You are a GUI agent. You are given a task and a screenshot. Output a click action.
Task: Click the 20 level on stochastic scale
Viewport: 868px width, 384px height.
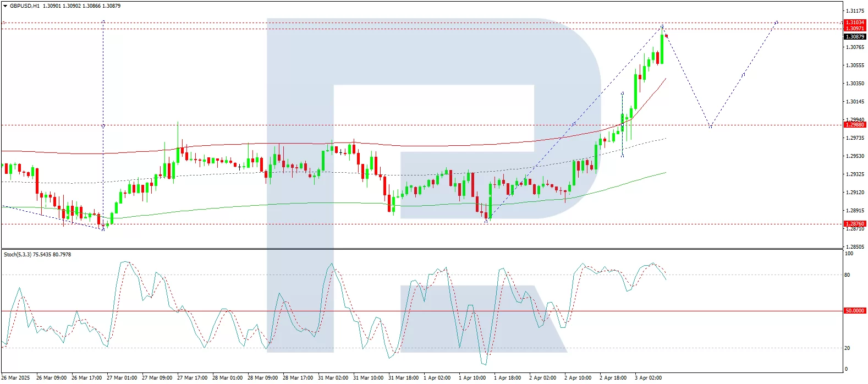(x=847, y=348)
